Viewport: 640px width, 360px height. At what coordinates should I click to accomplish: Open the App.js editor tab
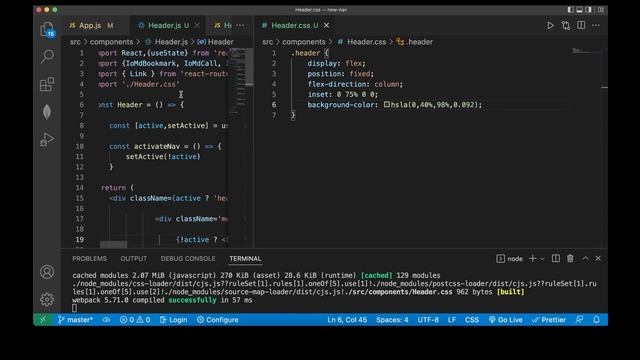pos(91,25)
